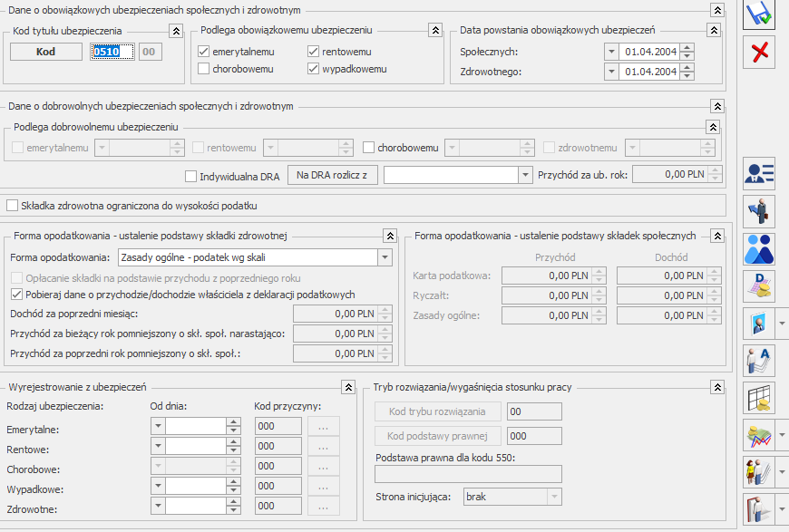789x532 pixels.
Task: Click the 'Kod' insurance title button
Action: click(x=45, y=52)
